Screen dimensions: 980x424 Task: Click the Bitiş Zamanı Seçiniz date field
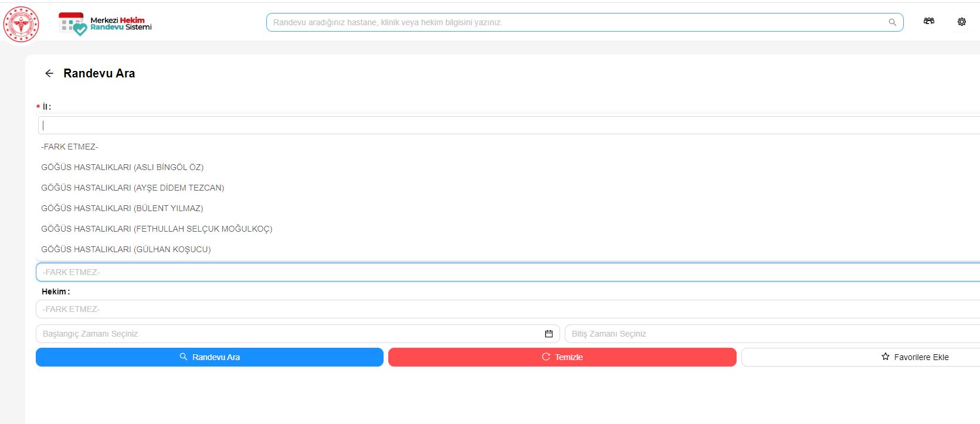pos(768,334)
